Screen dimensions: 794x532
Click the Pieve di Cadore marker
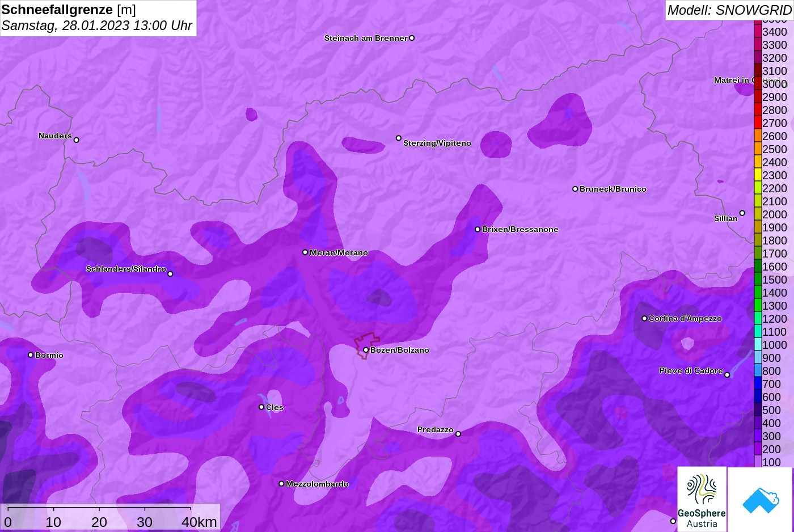727,375
